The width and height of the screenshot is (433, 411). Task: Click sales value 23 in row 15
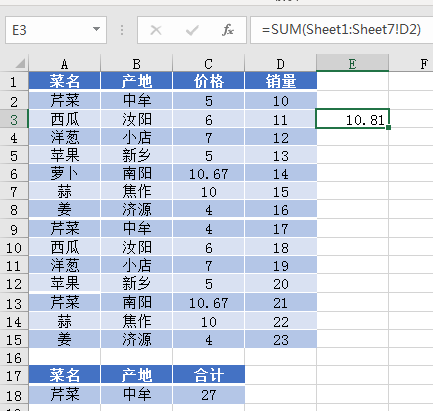(280, 339)
